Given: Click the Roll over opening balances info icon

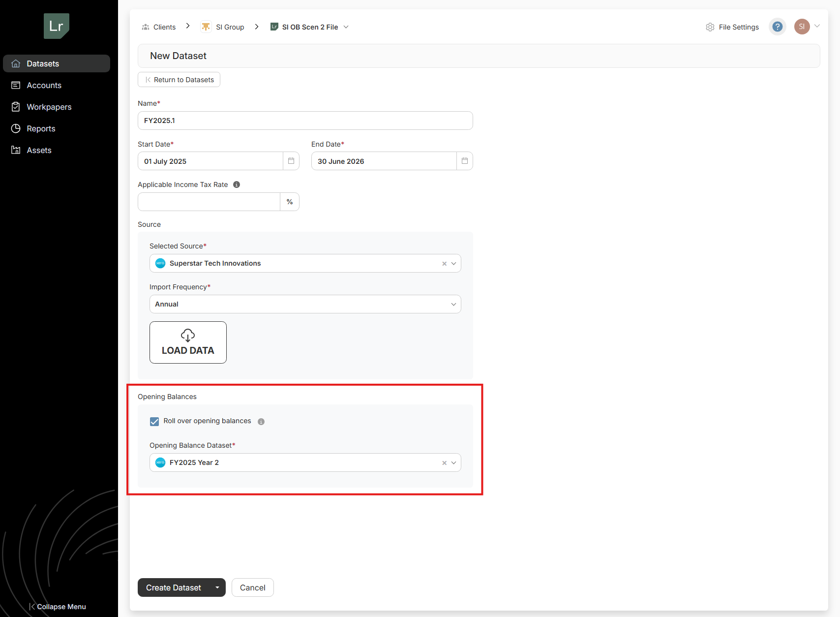Looking at the screenshot, I should tap(261, 422).
